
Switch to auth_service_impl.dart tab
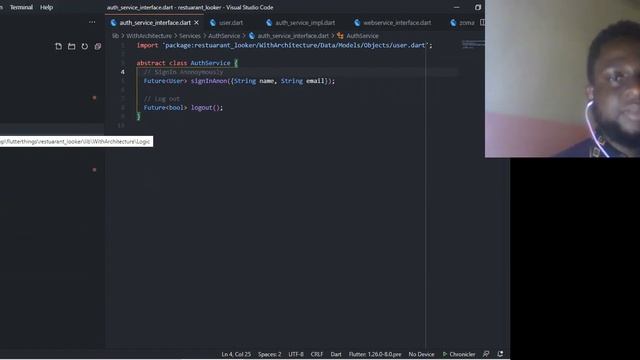coord(305,23)
